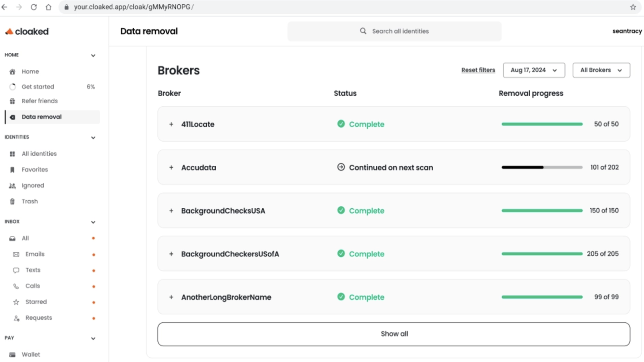Click the Texts chat bubble icon
644x362 pixels.
(x=16, y=270)
